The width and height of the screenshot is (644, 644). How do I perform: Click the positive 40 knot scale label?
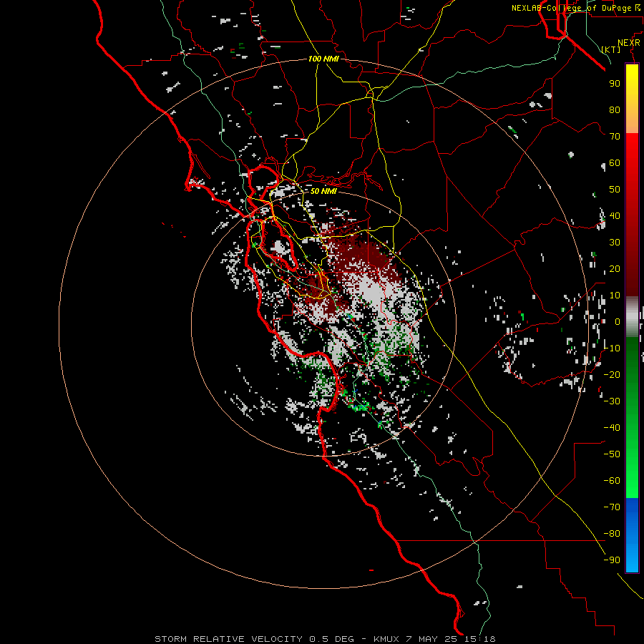[x=615, y=215]
